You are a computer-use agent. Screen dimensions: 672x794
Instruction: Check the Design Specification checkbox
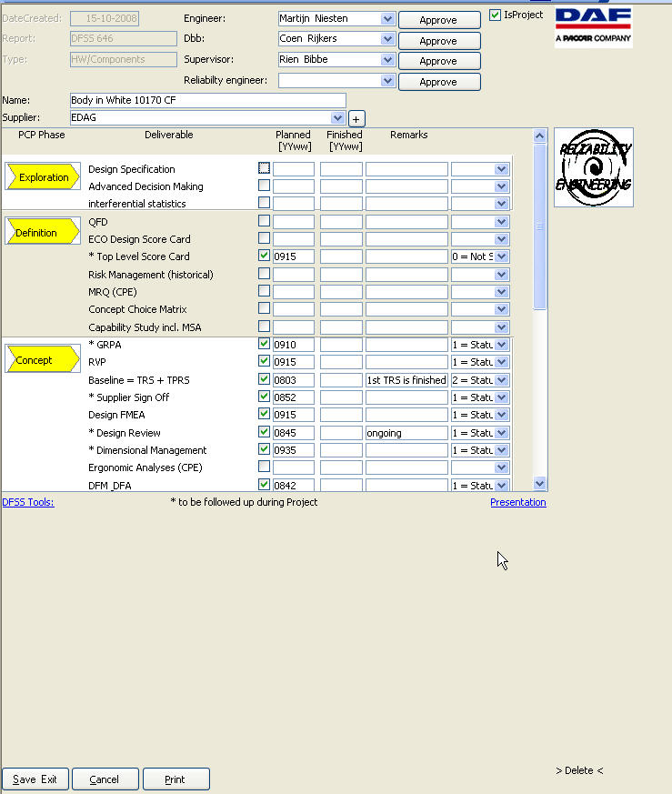pyautogui.click(x=264, y=168)
